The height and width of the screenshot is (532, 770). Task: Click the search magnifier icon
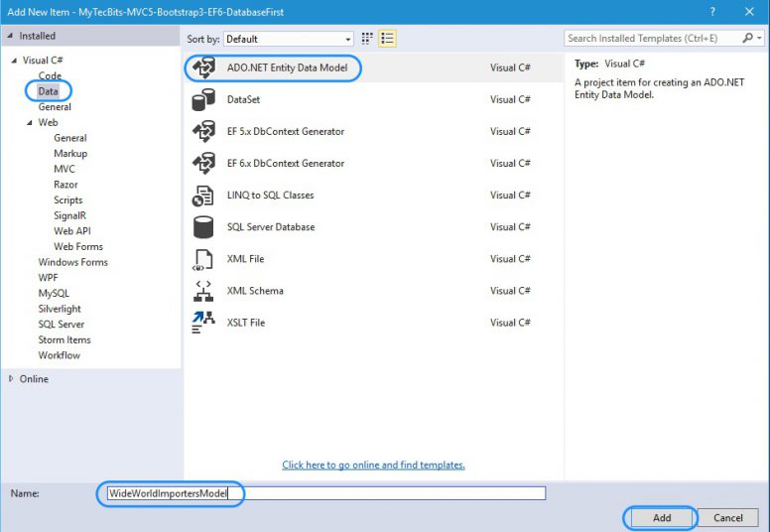point(747,38)
